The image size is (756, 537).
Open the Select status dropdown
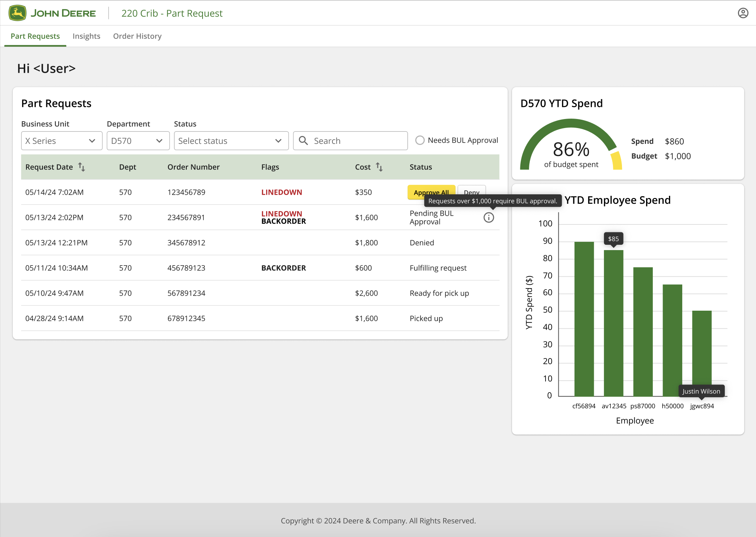click(231, 141)
